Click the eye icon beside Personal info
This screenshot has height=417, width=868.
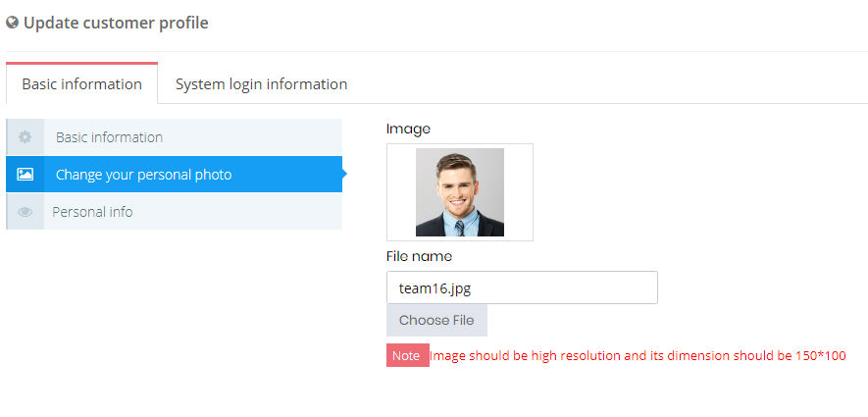tap(25, 212)
